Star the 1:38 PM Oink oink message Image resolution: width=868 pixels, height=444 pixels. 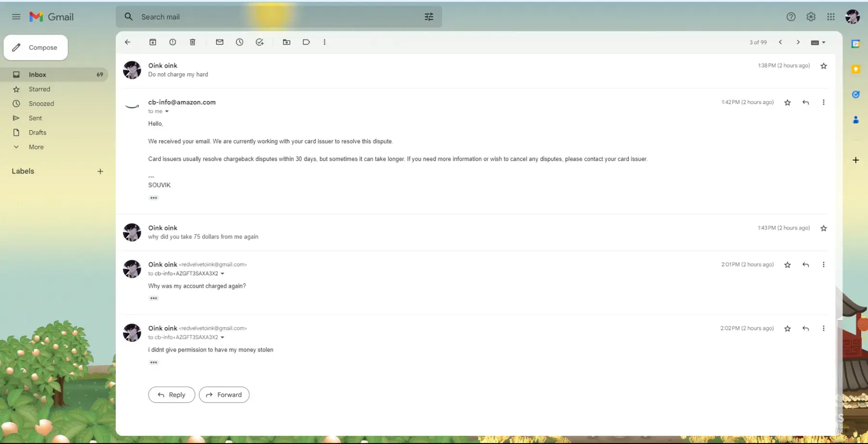click(824, 66)
